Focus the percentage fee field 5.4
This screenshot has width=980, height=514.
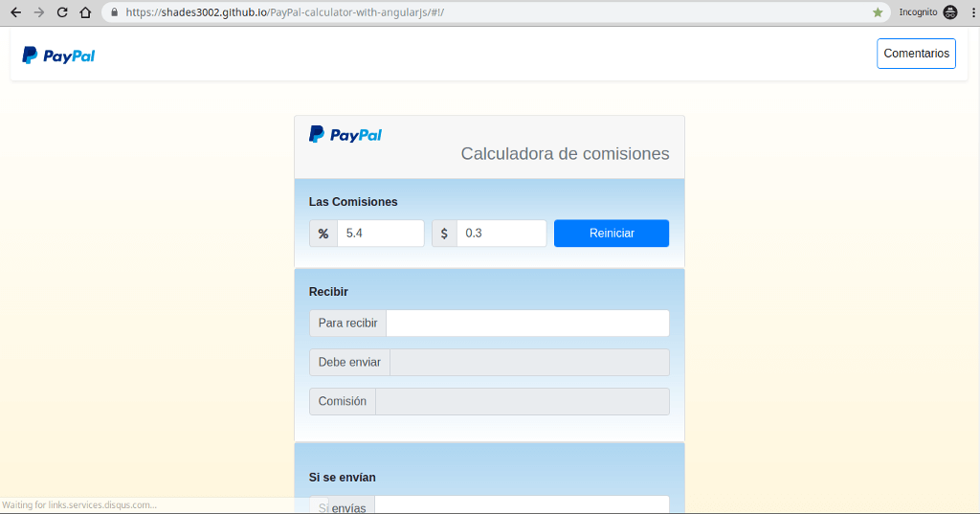tap(381, 234)
